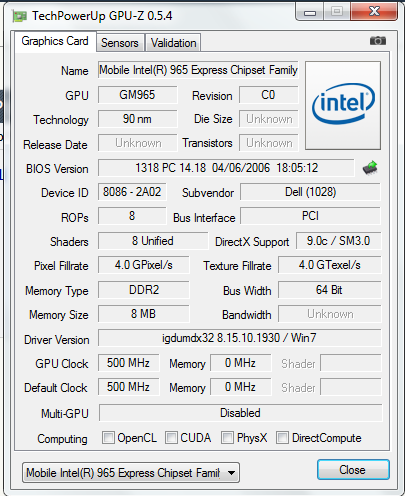
Task: Click the Close button
Action: tap(353, 470)
